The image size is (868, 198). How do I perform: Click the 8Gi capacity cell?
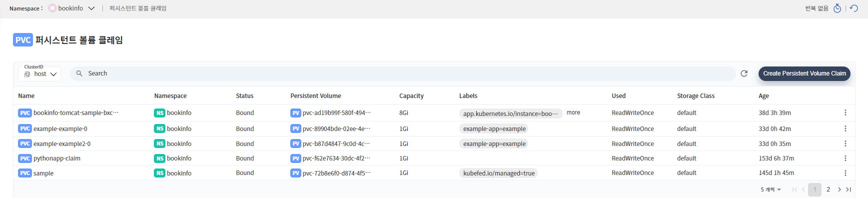coord(404,113)
